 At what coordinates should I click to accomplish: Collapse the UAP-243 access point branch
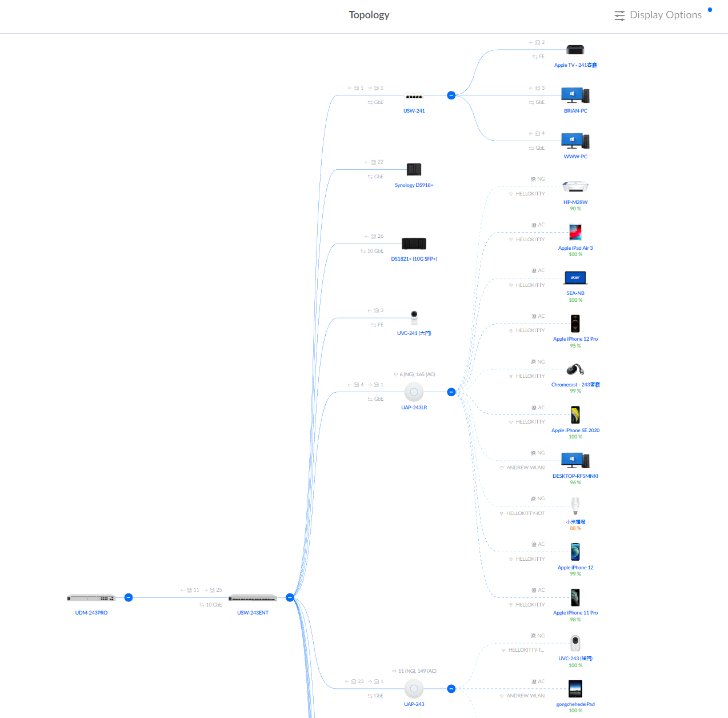pos(451,689)
